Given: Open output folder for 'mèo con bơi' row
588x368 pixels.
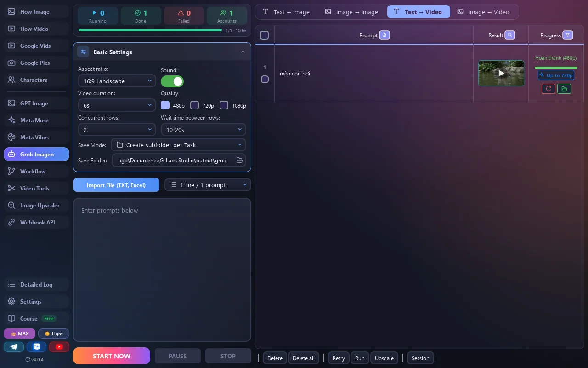Looking at the screenshot, I should click(564, 89).
